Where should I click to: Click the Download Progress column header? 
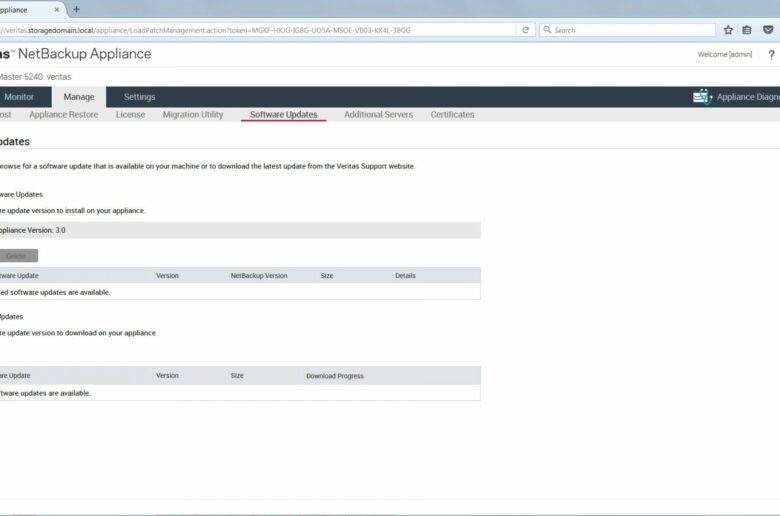coord(335,376)
